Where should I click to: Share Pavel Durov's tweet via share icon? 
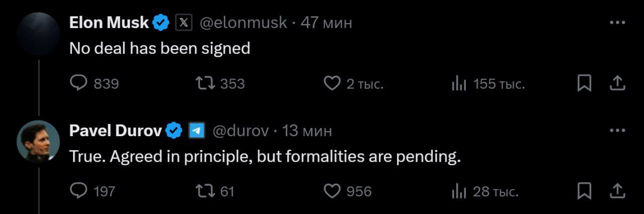coord(617,191)
